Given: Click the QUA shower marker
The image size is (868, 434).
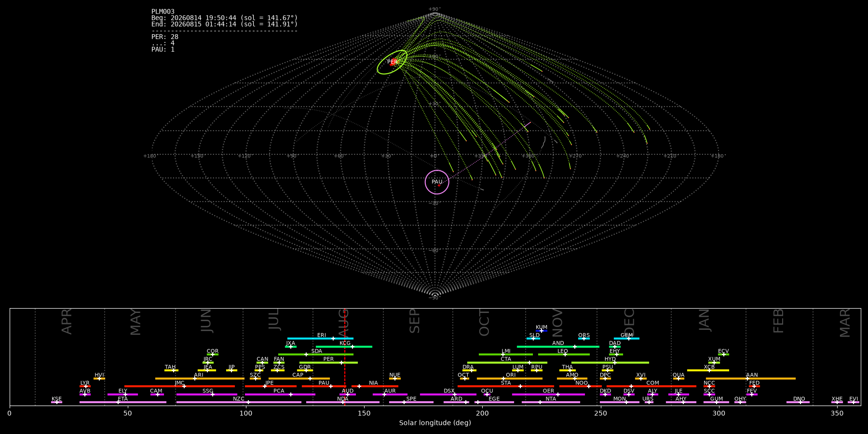Looking at the screenshot, I should click(x=678, y=379).
